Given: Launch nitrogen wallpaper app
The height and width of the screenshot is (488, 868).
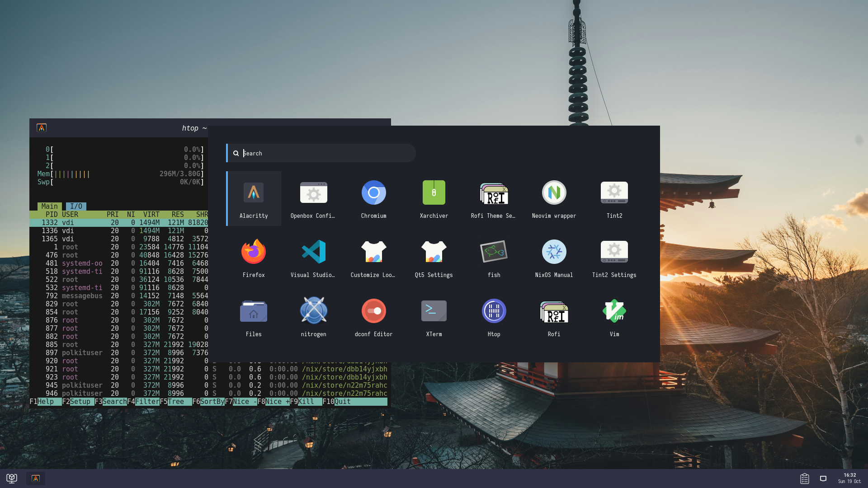Looking at the screenshot, I should (x=313, y=317).
